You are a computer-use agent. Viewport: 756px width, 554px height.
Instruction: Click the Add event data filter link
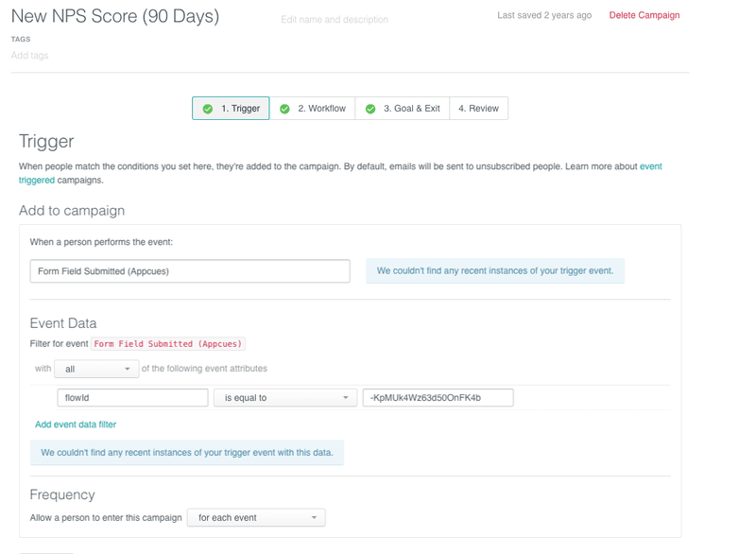(x=76, y=425)
